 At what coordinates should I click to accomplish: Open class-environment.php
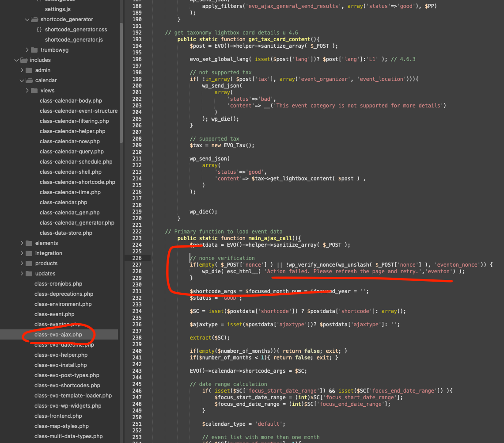[63, 304]
